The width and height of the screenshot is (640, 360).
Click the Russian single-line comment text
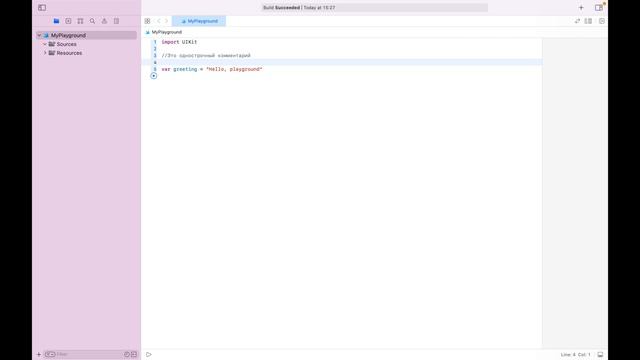pos(206,56)
